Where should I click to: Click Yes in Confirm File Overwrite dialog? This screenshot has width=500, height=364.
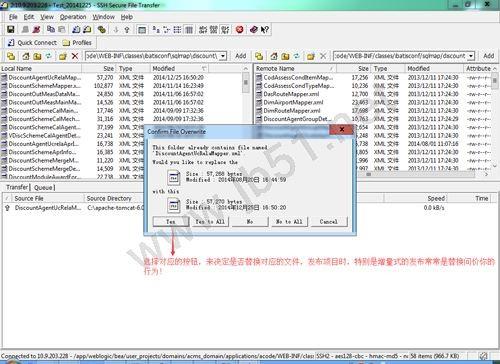point(171,221)
